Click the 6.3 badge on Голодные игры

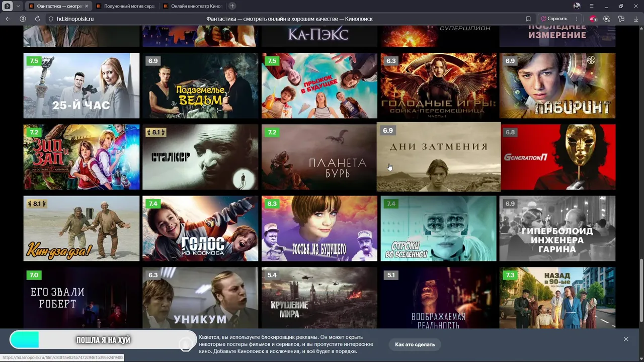[x=391, y=61]
